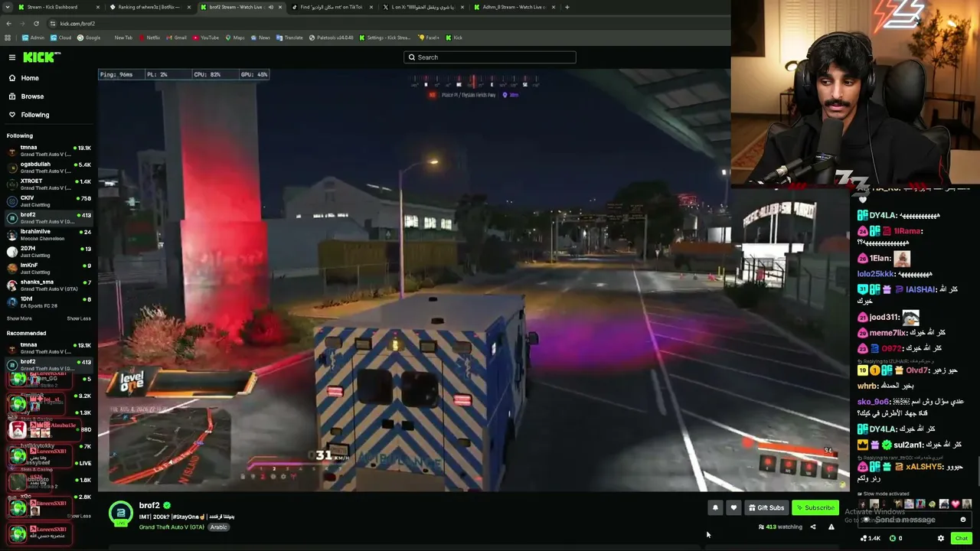The width and height of the screenshot is (980, 551).
Task: Open brof2 streamer avatar
Action: 120,514
